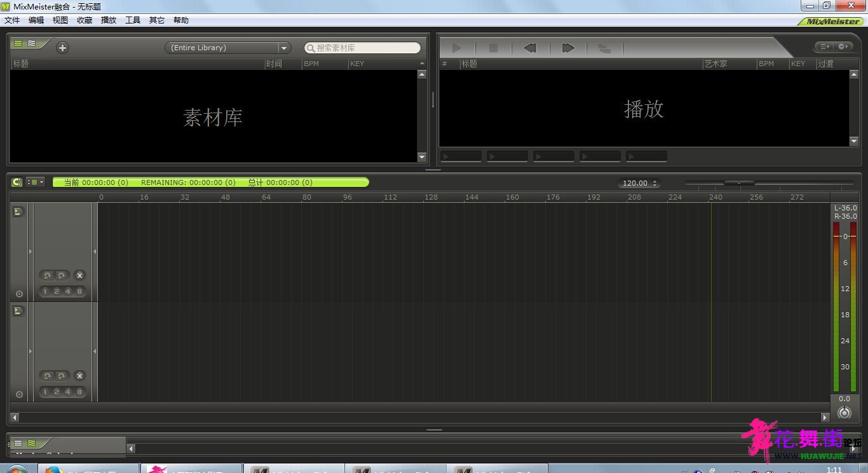Screen dimensions: 868x473
Task: Select loop length 2 on first track
Action: (57, 292)
